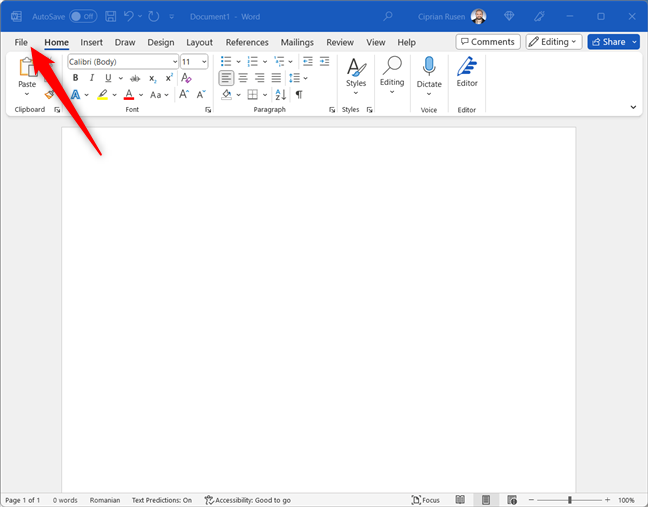Viewport: 648px width, 507px height.
Task: Open the Mailings tab
Action: (x=297, y=42)
